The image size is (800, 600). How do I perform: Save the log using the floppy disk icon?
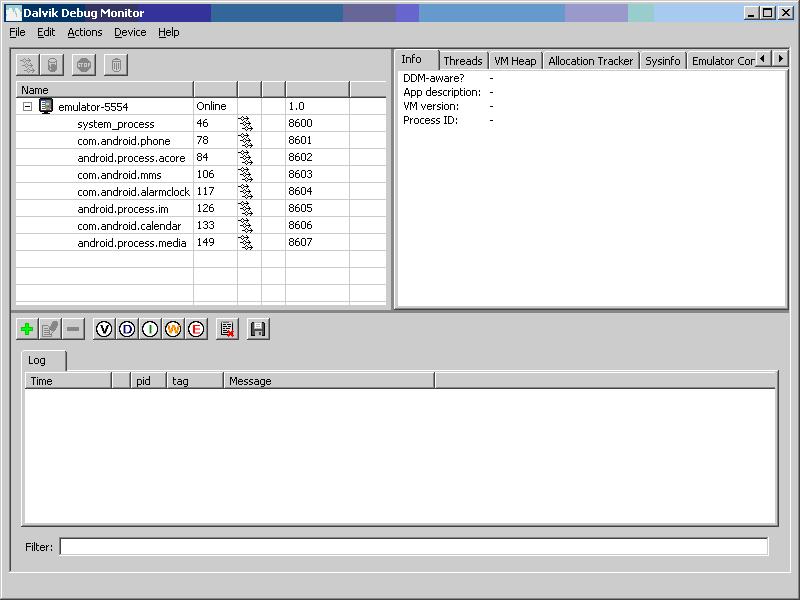259,329
